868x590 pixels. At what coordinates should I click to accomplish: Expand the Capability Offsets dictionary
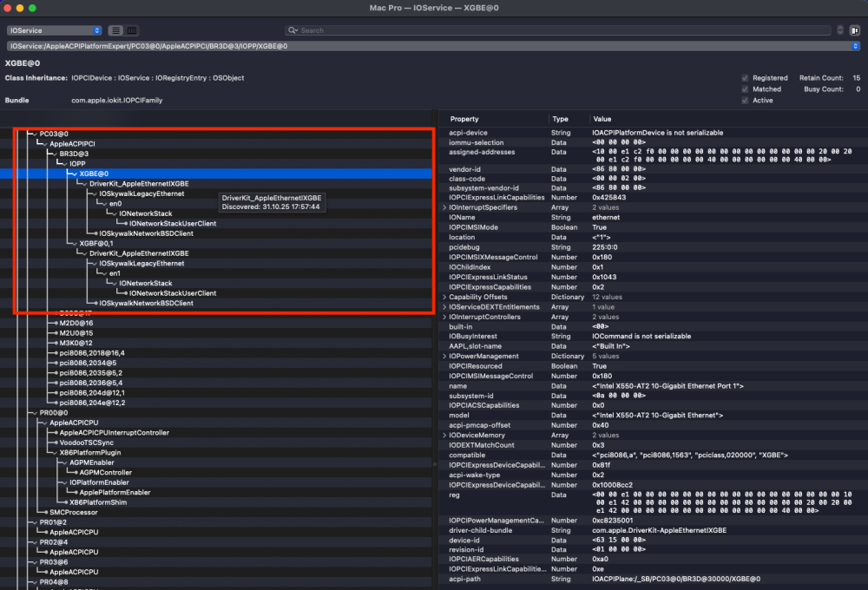point(444,298)
